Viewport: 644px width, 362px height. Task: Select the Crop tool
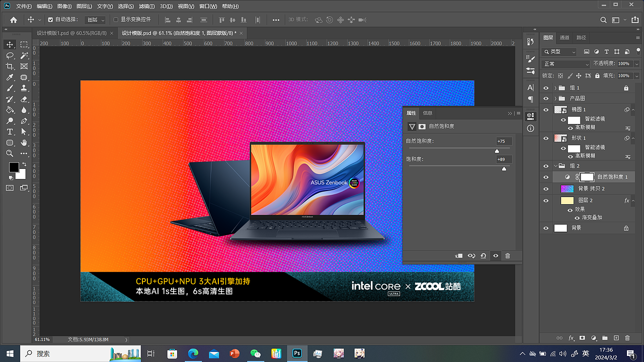pyautogui.click(x=10, y=66)
